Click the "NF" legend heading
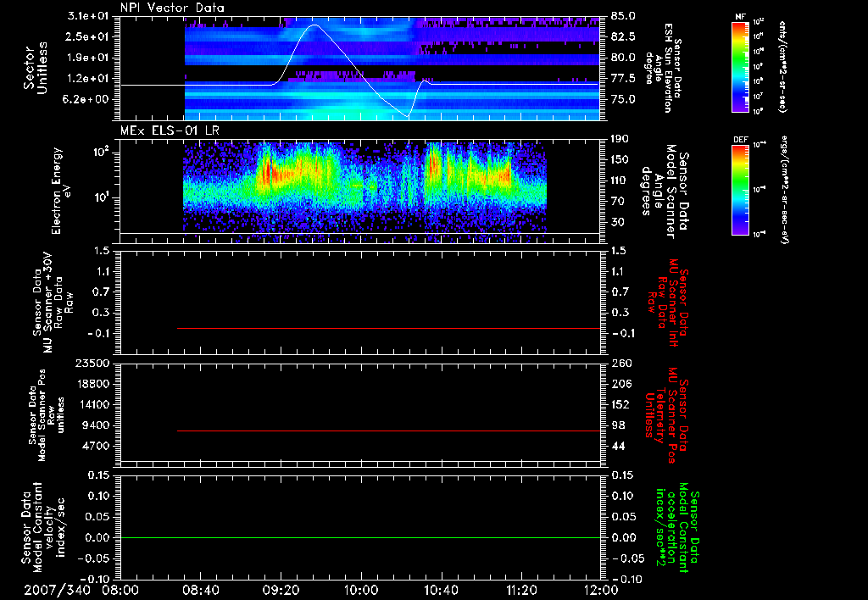The image size is (868, 600). (x=740, y=17)
